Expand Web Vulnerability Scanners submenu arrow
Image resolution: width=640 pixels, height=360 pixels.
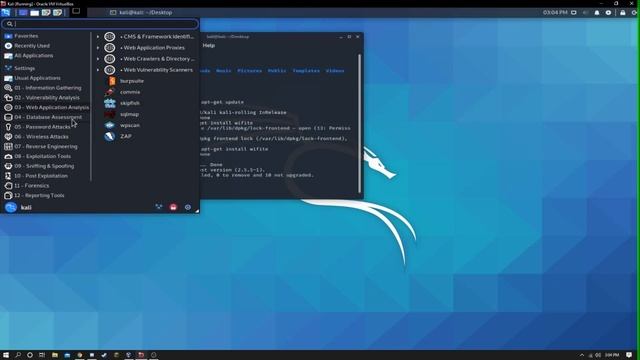(x=98, y=70)
